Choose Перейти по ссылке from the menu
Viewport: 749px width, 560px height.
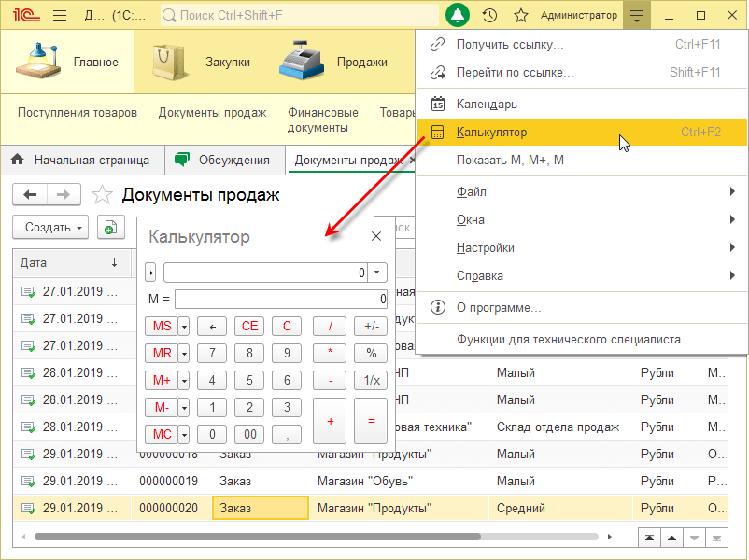582,73
